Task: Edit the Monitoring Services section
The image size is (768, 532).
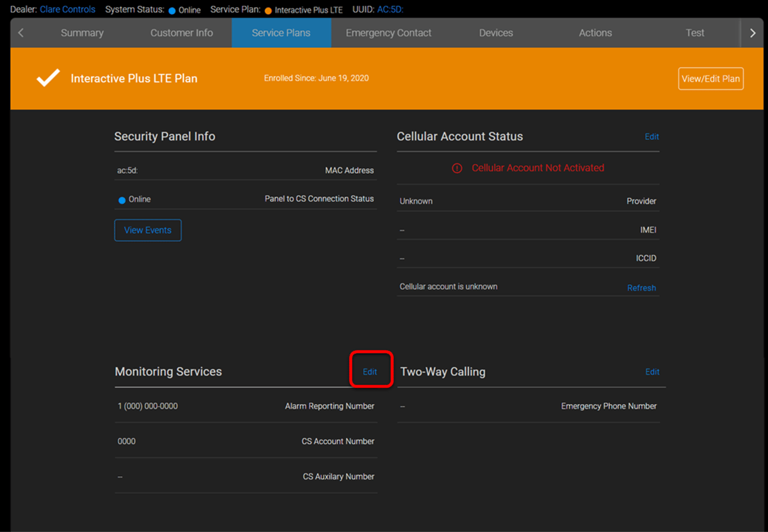Action: tap(370, 372)
